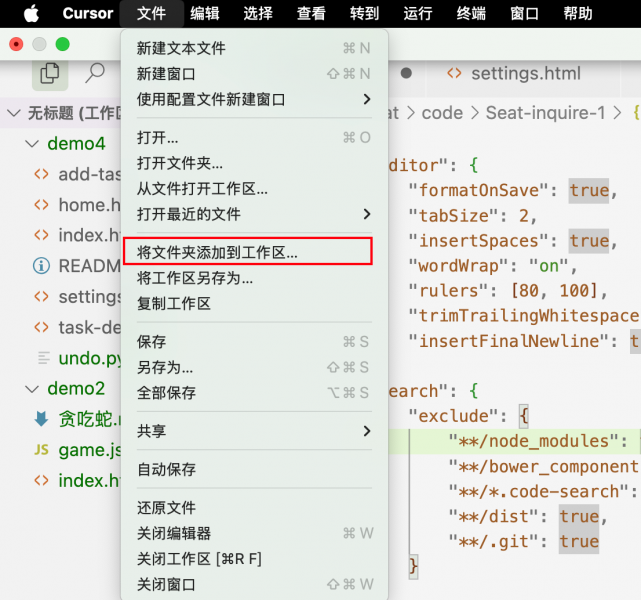Open undo.py file

click(x=61, y=358)
